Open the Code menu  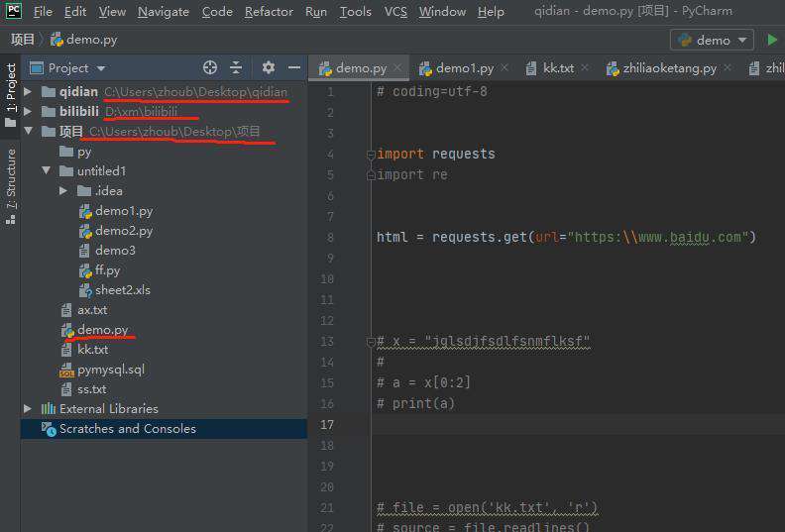pos(217,11)
